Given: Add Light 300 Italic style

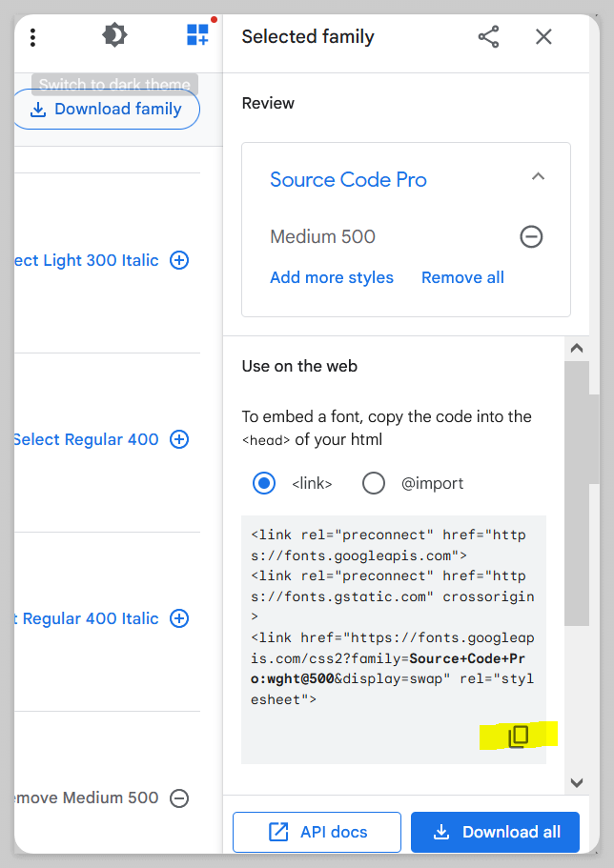Looking at the screenshot, I should [x=179, y=260].
